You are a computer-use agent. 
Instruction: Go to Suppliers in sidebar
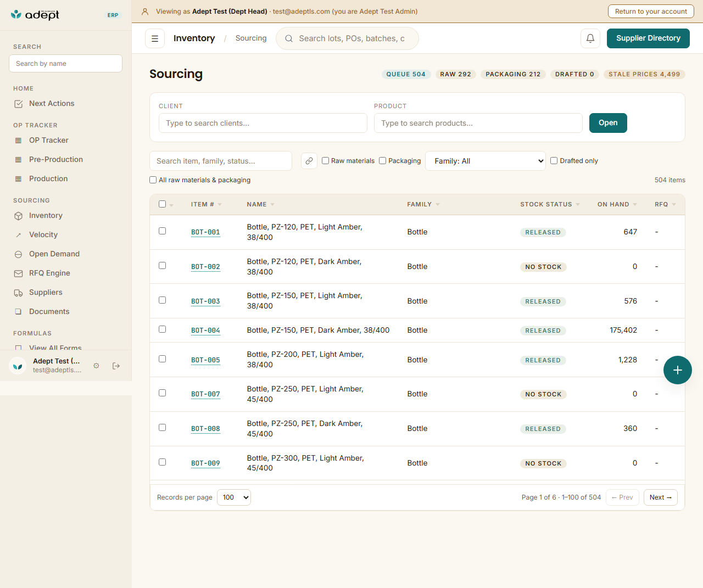46,293
